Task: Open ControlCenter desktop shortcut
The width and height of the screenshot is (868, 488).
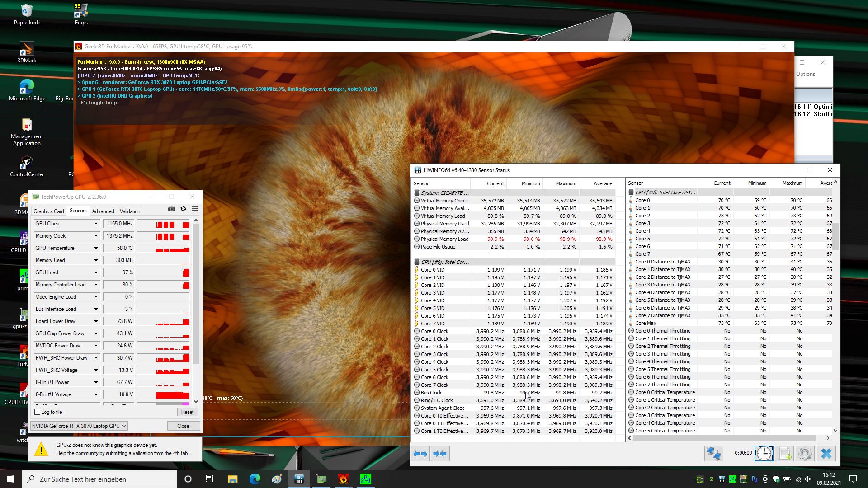Action: click(27, 166)
